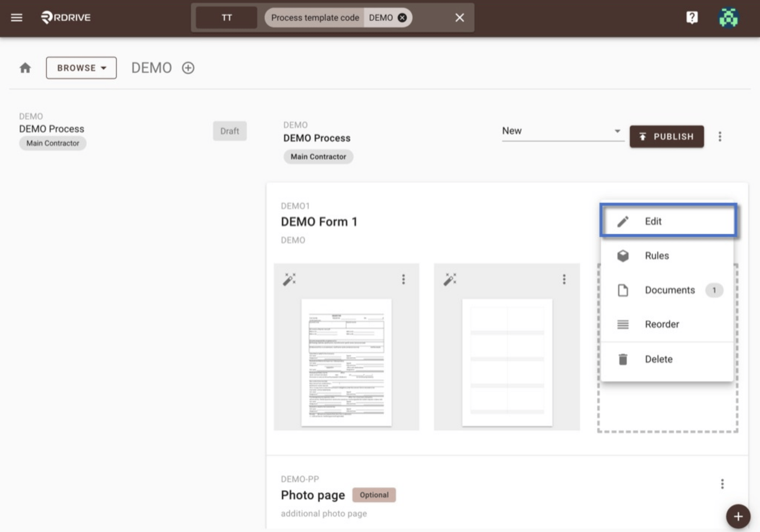Click the DEMO-PP code label
This screenshot has width=760, height=532.
(300, 479)
